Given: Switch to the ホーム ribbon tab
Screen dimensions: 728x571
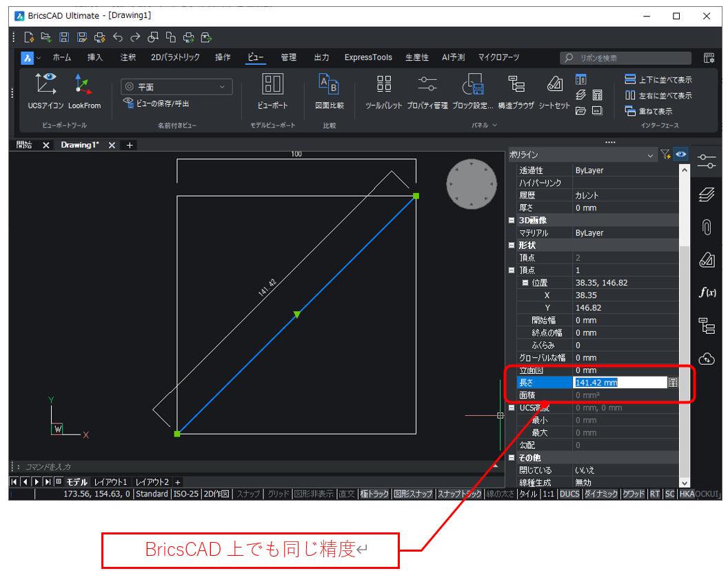Looking at the screenshot, I should pyautogui.click(x=62, y=58).
